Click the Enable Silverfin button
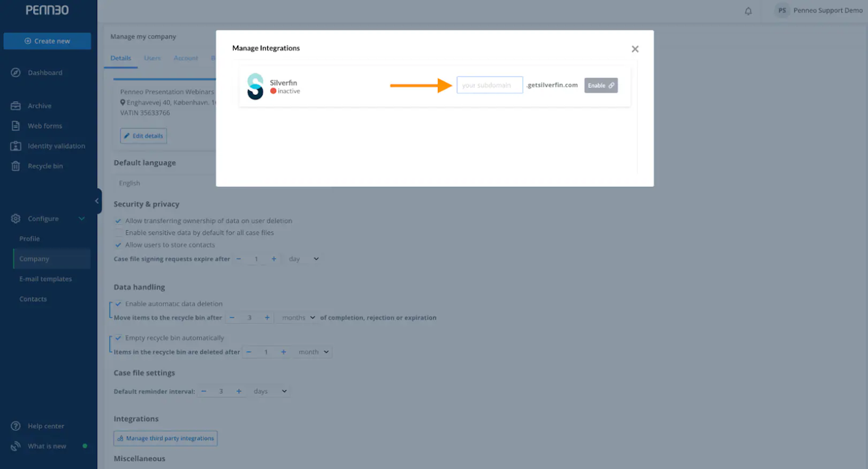 601,86
